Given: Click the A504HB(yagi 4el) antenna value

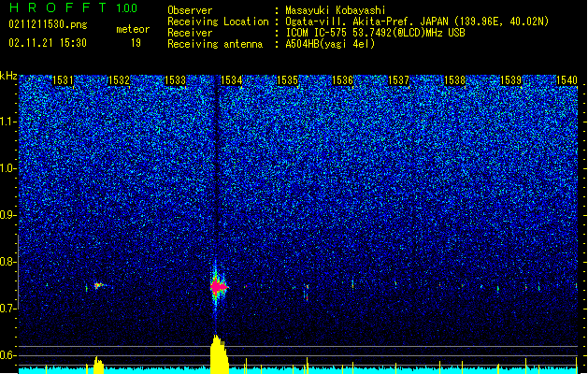Looking at the screenshot, I should coord(330,44).
